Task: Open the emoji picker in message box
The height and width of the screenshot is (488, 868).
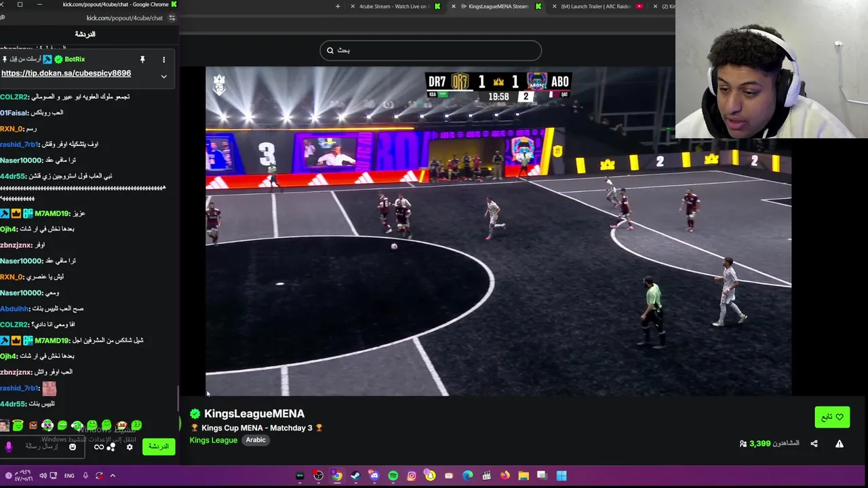Action: click(73, 447)
